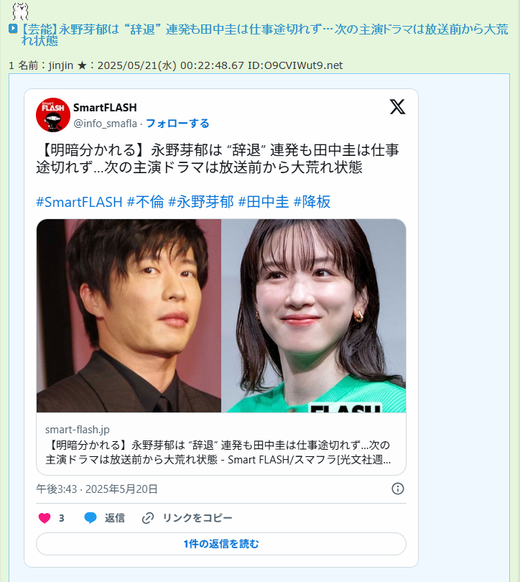Open the #永野芽郁 hashtag

click(201, 202)
